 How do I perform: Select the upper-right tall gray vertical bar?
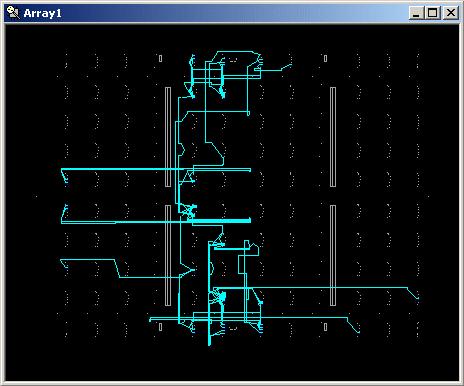(x=333, y=137)
